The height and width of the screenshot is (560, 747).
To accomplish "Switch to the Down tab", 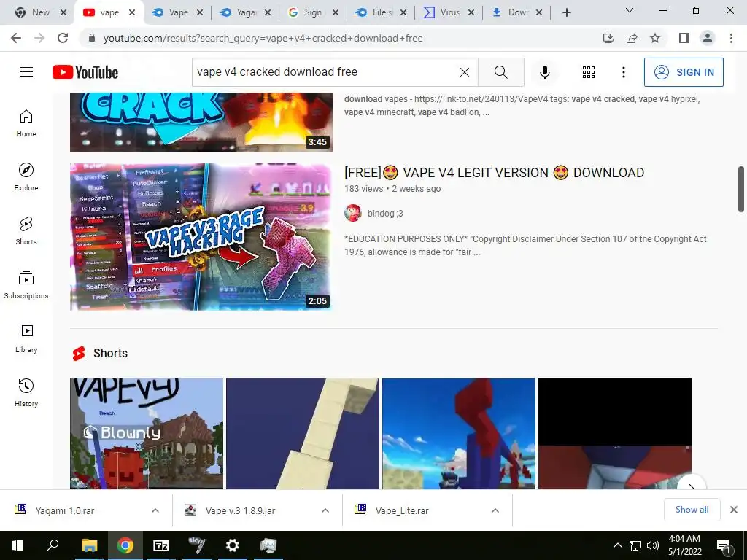I will [517, 12].
